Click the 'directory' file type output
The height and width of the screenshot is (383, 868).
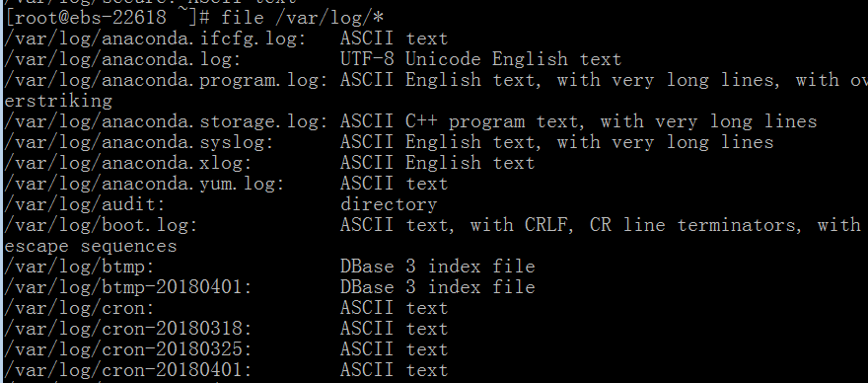tap(389, 204)
